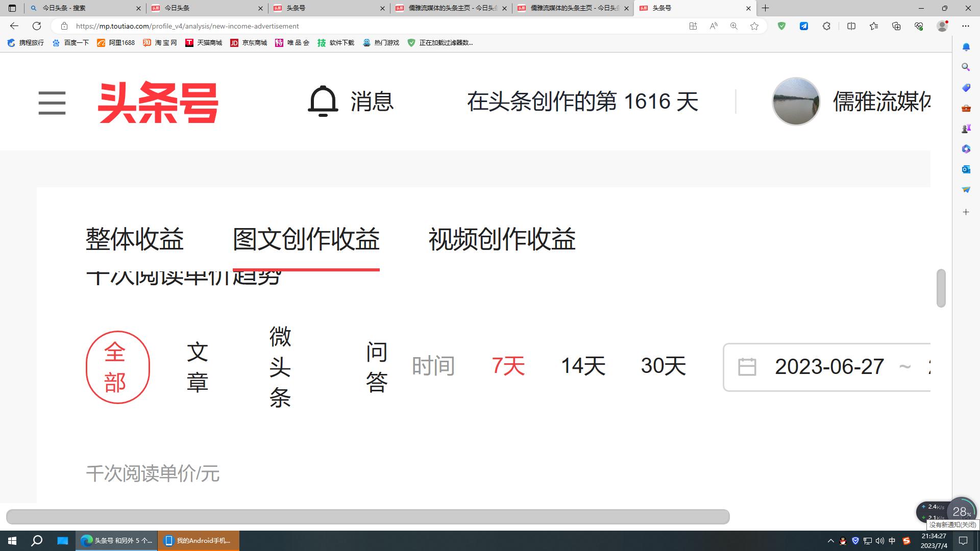Select the 7天 time range filter
The width and height of the screenshot is (980, 551).
(x=508, y=365)
